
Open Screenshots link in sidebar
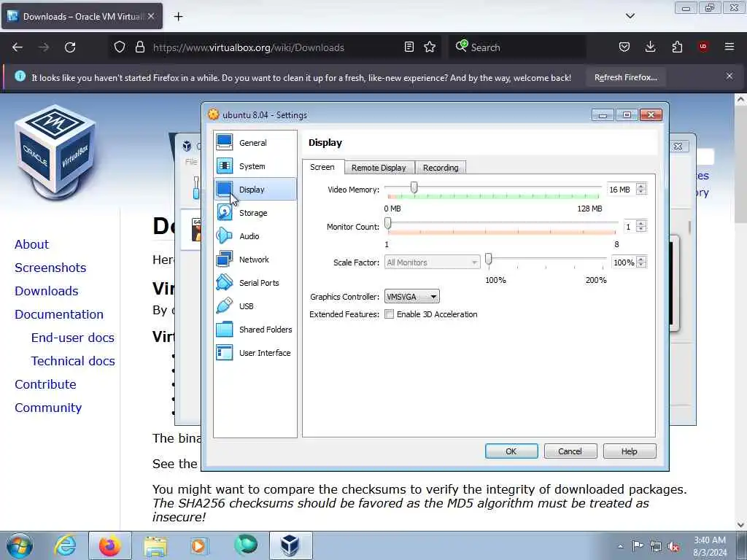click(50, 268)
